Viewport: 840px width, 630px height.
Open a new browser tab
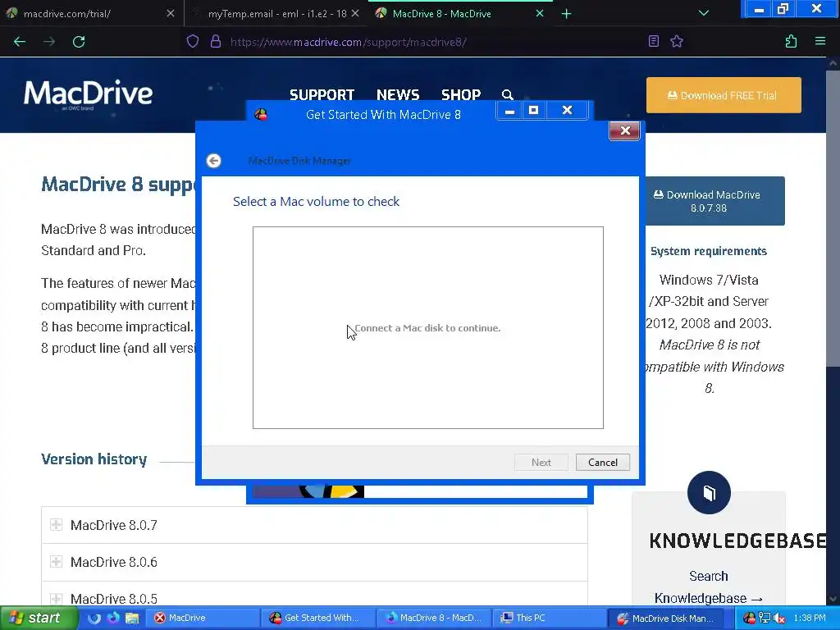566,14
